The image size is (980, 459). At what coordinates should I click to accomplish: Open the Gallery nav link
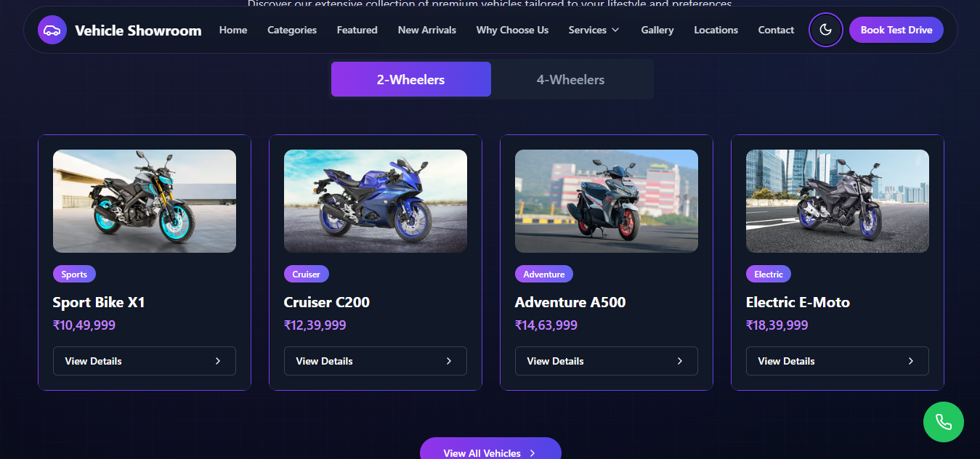pyautogui.click(x=657, y=30)
